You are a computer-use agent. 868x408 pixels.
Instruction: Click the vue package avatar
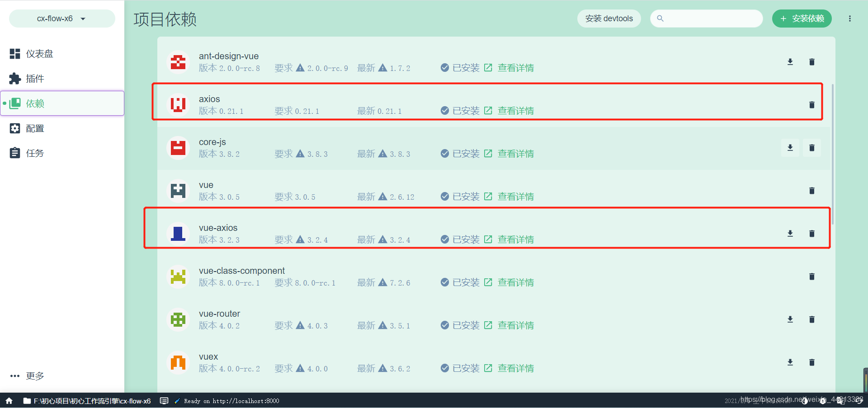(x=178, y=191)
